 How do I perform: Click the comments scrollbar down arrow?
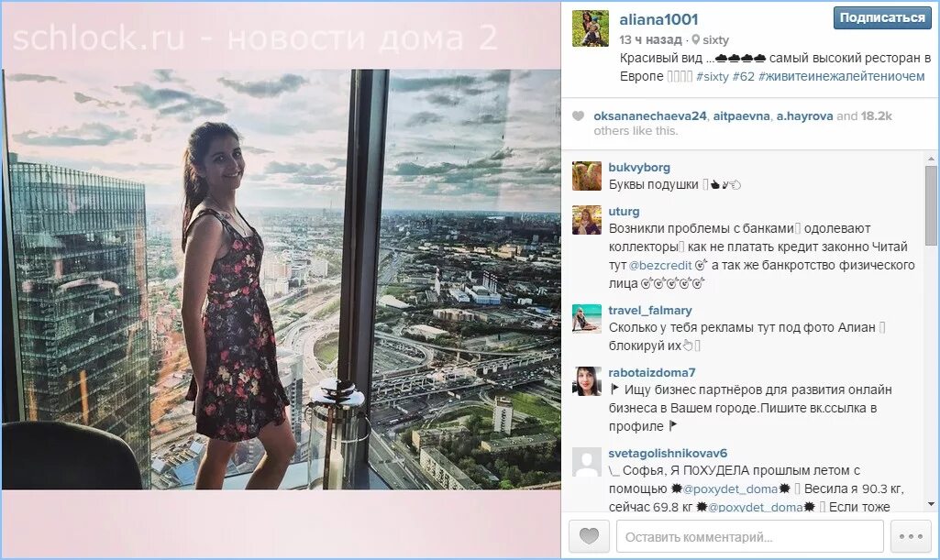[x=931, y=504]
